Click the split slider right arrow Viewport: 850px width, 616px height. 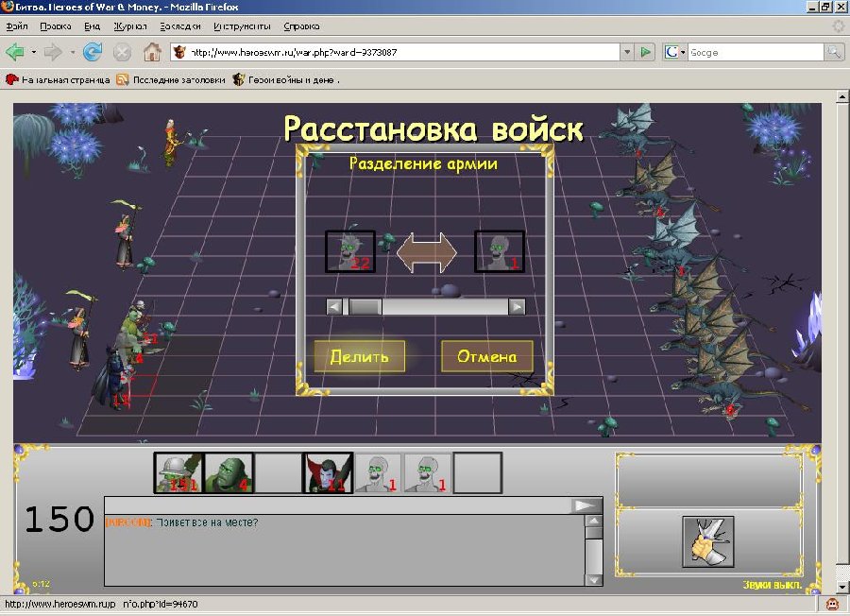point(517,306)
